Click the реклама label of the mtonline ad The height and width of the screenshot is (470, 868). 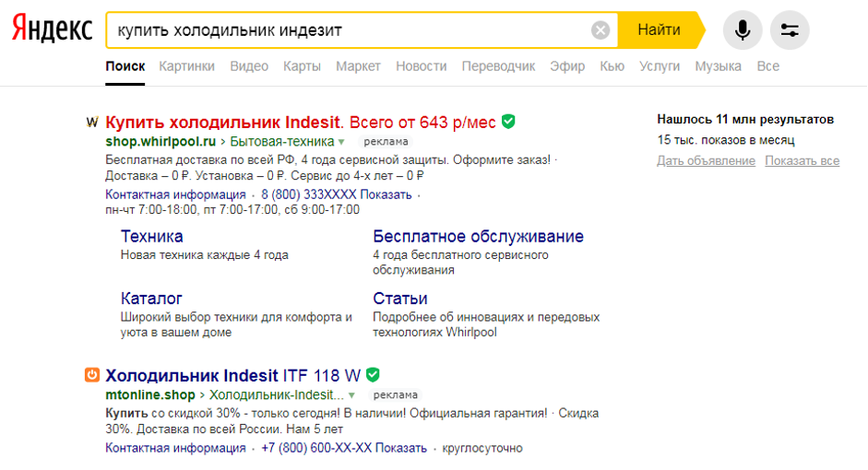[395, 394]
